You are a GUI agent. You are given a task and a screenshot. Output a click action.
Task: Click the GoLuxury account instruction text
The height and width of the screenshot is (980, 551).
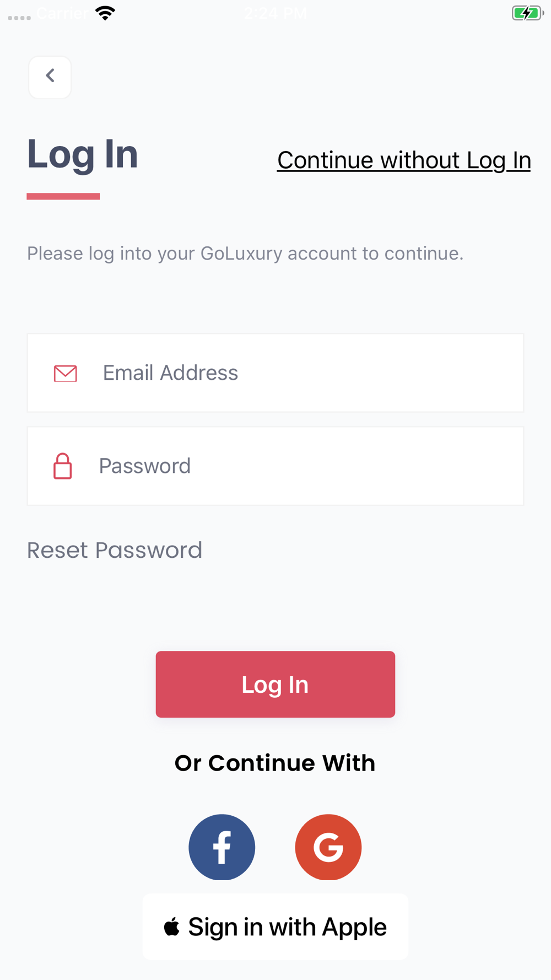245,254
